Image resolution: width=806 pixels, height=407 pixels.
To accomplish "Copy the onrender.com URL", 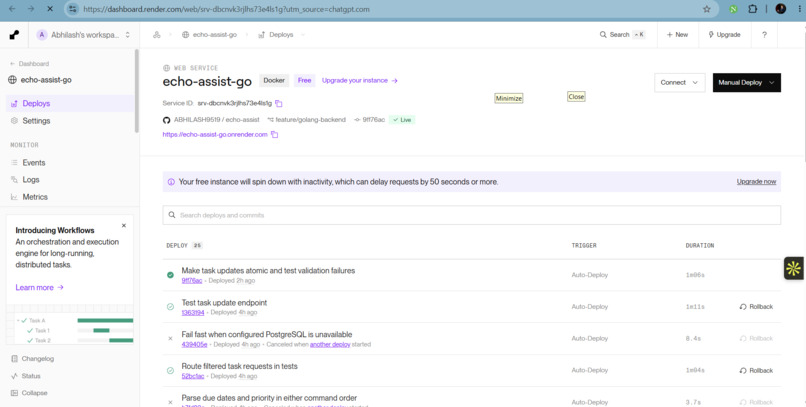I will click(x=274, y=135).
